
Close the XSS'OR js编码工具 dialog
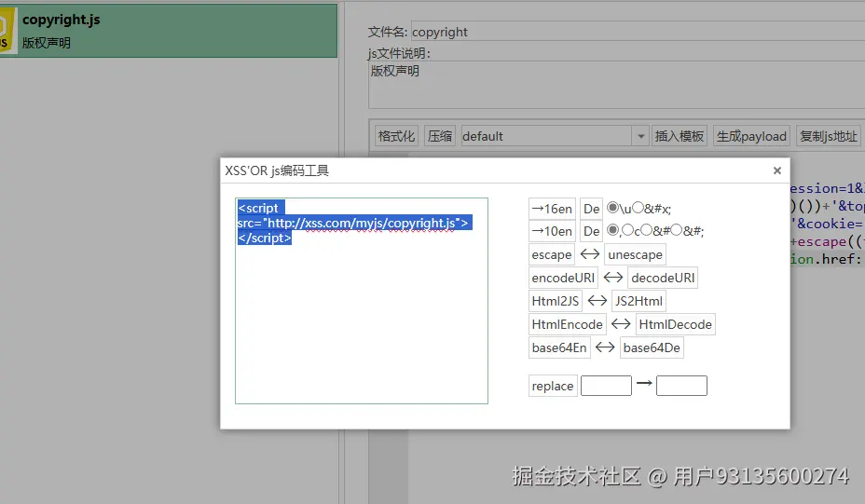[776, 170]
